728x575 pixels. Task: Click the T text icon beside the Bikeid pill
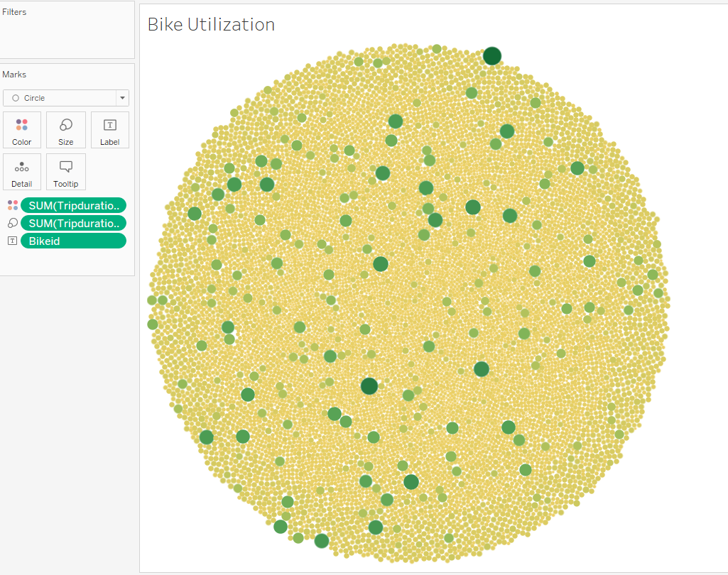[12, 241]
